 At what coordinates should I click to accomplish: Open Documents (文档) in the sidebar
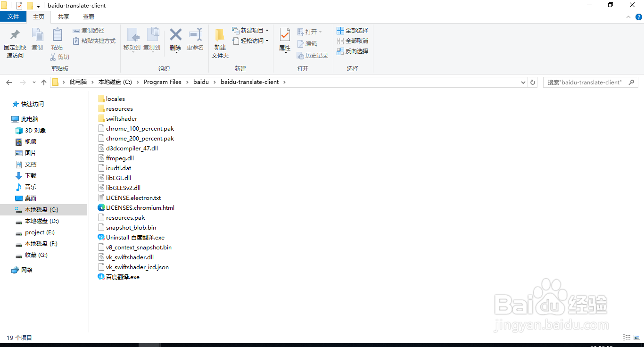coord(26,165)
